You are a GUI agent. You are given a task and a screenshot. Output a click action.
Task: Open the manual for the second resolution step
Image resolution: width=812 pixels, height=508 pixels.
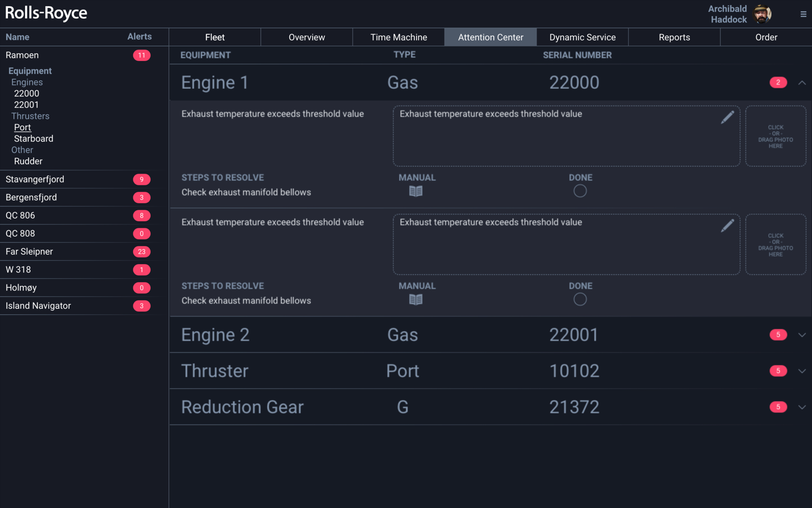[x=415, y=299]
